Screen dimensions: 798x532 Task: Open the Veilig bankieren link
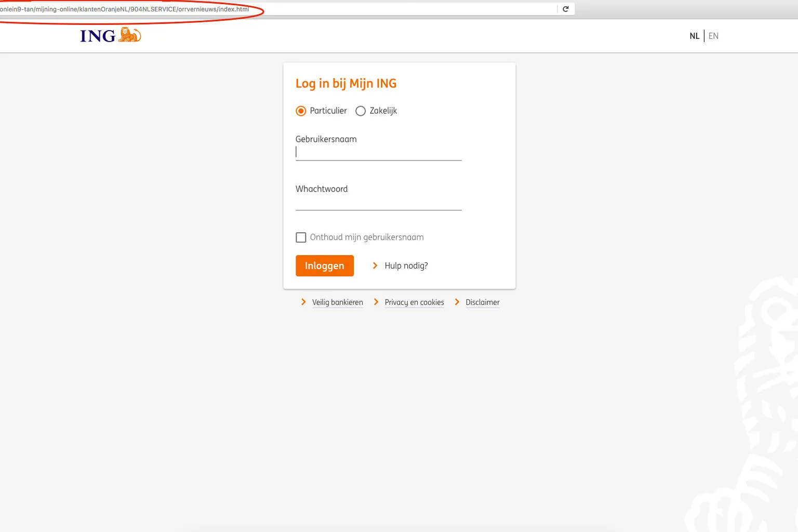point(337,302)
